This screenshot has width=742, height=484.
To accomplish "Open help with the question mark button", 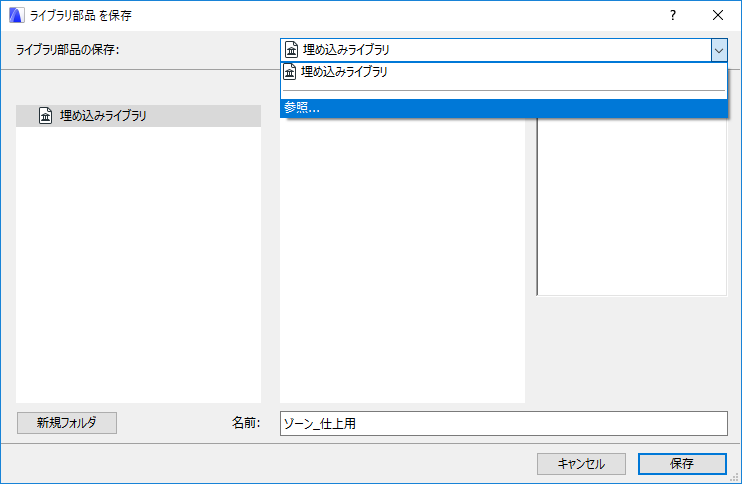I will pos(673,16).
